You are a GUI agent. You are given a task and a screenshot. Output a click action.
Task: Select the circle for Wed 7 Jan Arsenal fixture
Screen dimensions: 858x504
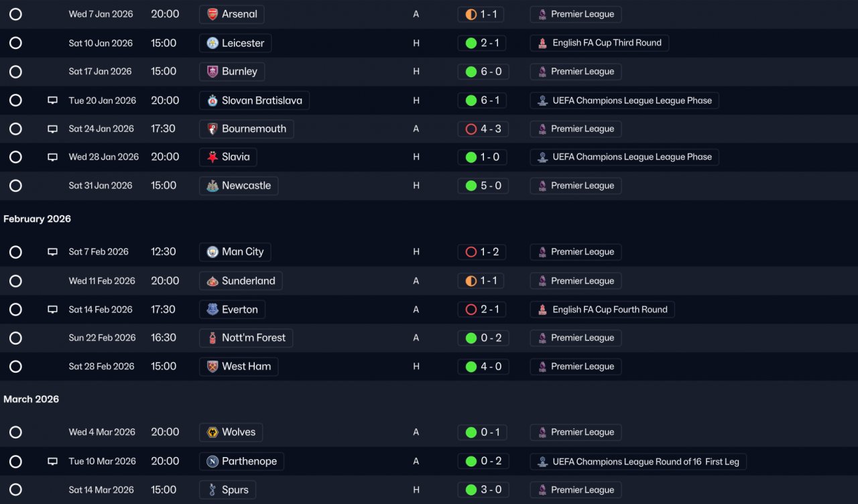pyautogui.click(x=15, y=14)
